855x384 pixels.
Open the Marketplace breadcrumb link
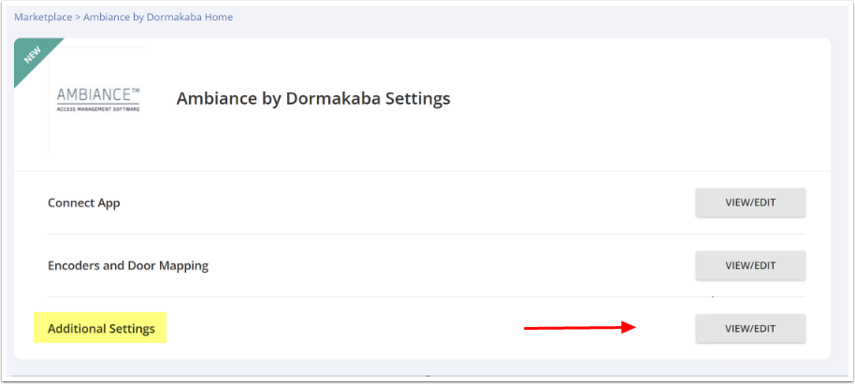pyautogui.click(x=43, y=17)
